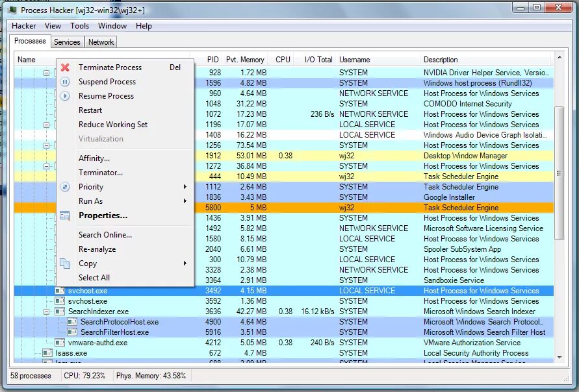This screenshot has width=579, height=392.
Task: Open the View menu
Action: [x=53, y=26]
